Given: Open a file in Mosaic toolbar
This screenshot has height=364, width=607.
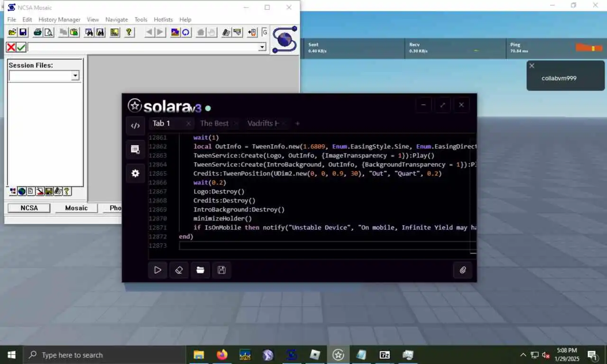Looking at the screenshot, I should coord(12,32).
